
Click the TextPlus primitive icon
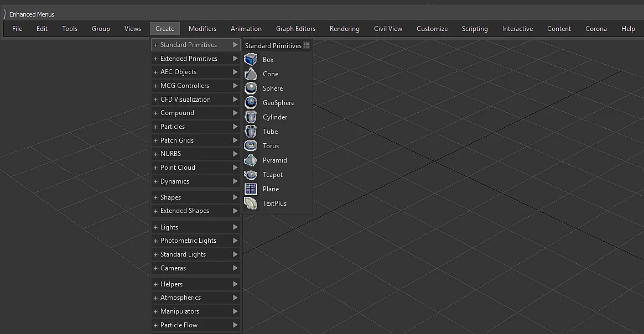pos(251,203)
